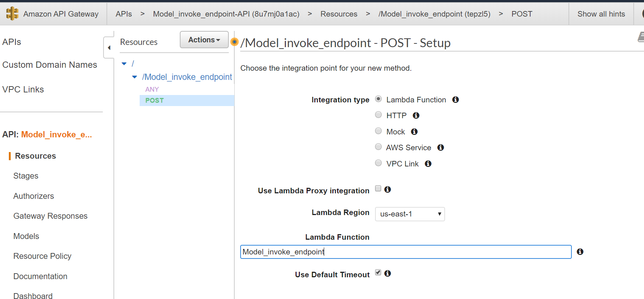Viewport: 644px width, 299px height.
Task: Show the Lambda Proxy integration info hint
Action: [x=388, y=189]
